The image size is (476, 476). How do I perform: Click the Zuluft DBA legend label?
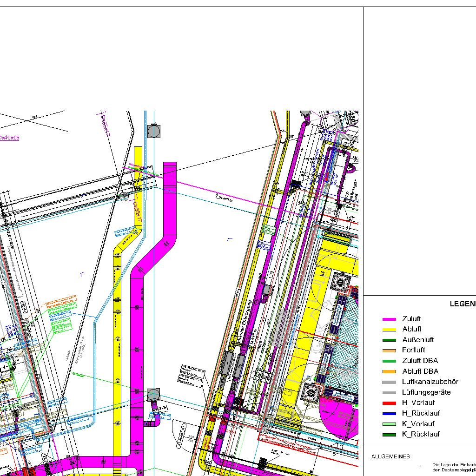click(x=420, y=361)
